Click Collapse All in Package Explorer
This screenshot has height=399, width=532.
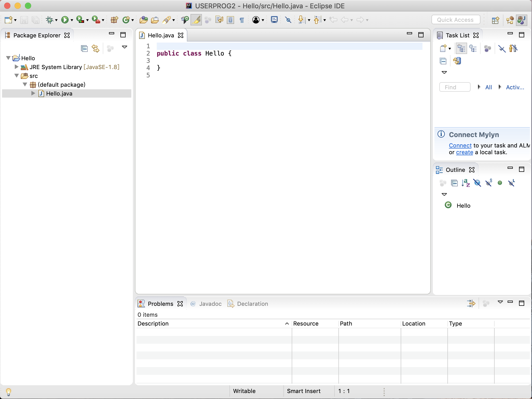tap(84, 49)
